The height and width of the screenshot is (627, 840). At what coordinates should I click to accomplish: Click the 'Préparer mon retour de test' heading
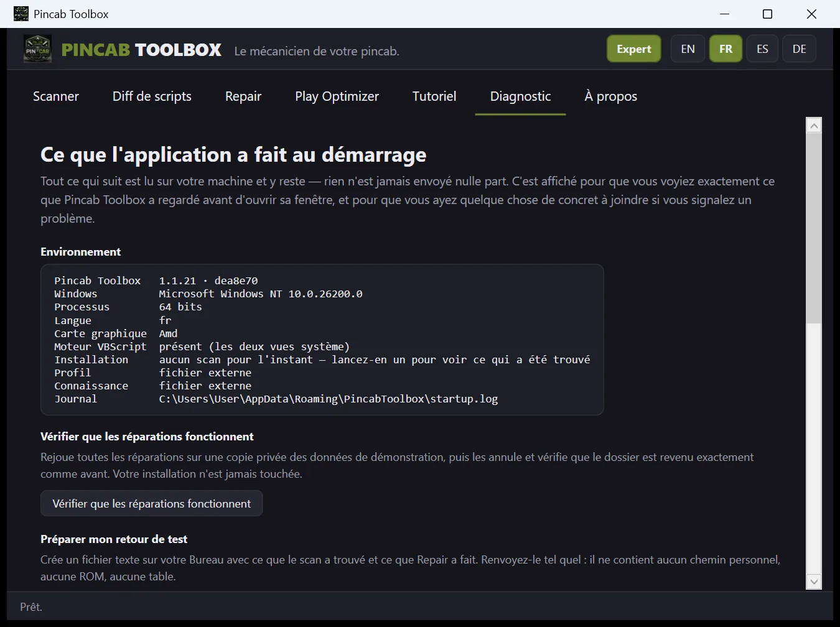tap(114, 539)
